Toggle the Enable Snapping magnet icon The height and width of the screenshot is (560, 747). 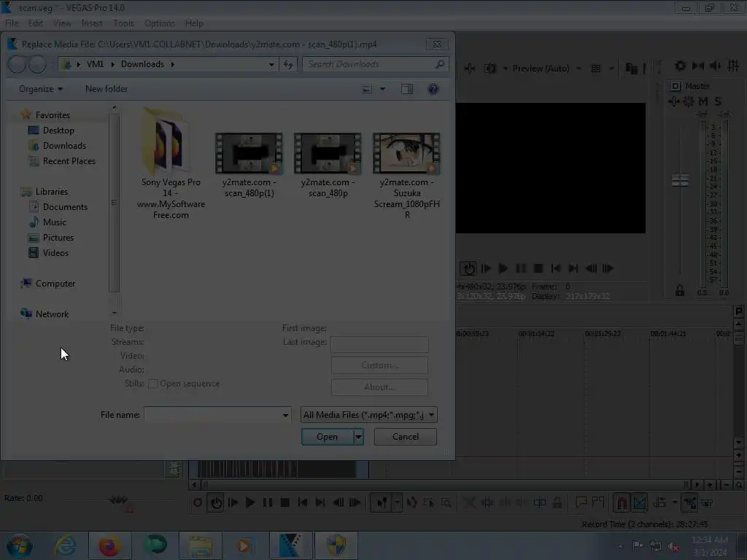tap(622, 502)
